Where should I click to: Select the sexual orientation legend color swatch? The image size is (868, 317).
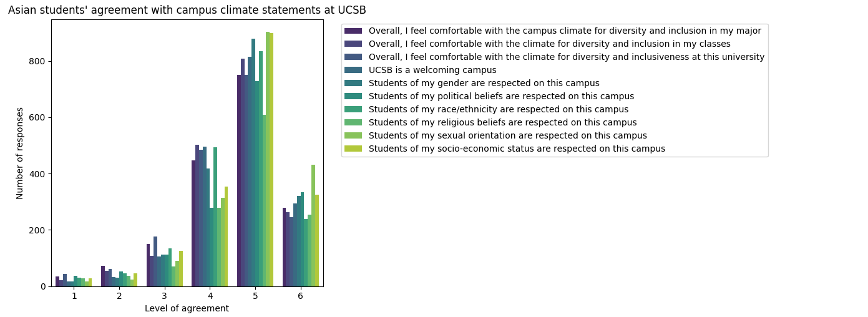353,135
